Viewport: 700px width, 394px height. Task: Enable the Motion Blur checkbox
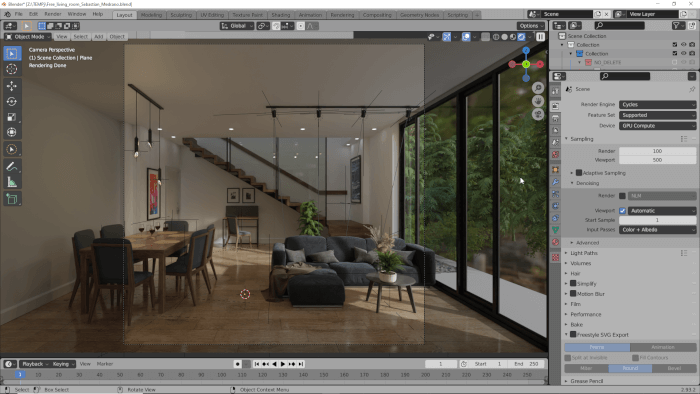[x=573, y=294]
